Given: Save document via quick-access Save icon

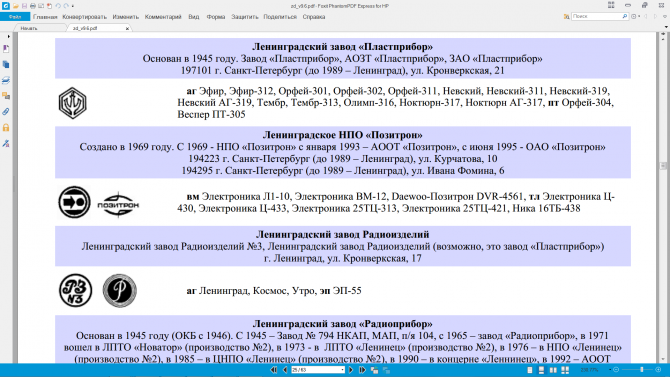Looking at the screenshot, I should coord(24,6).
